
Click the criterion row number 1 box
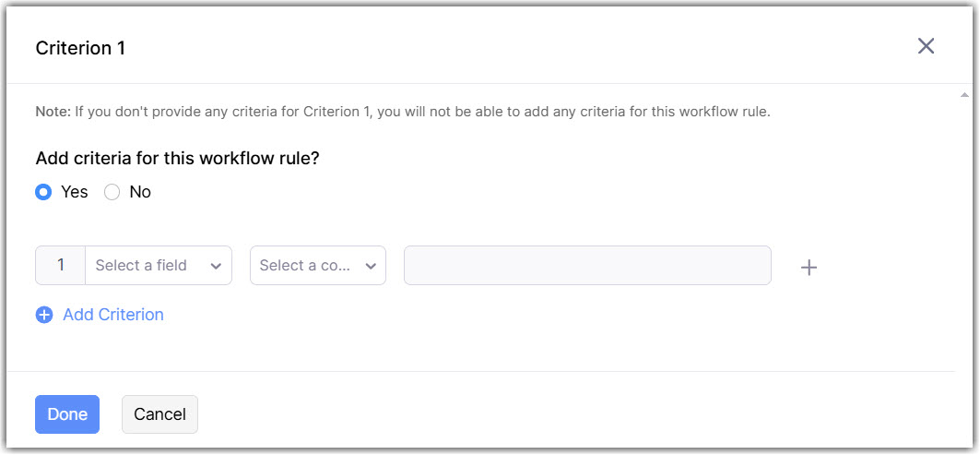61,266
